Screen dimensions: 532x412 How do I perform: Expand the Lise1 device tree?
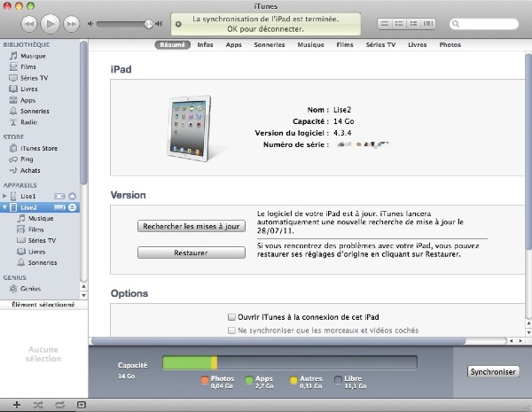tap(5, 195)
